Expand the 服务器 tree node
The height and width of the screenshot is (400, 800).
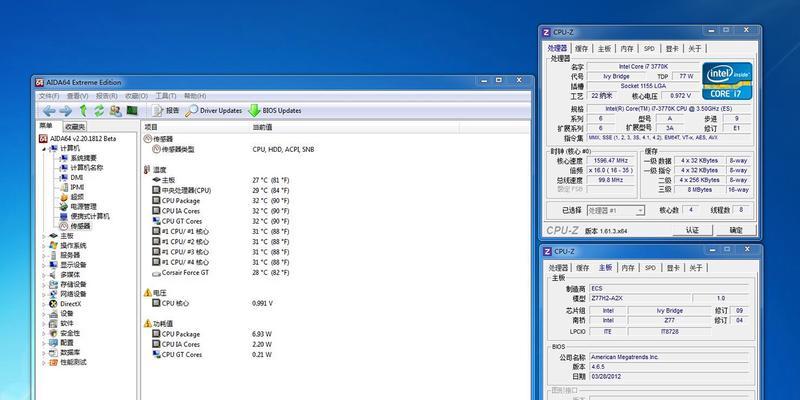(x=44, y=255)
